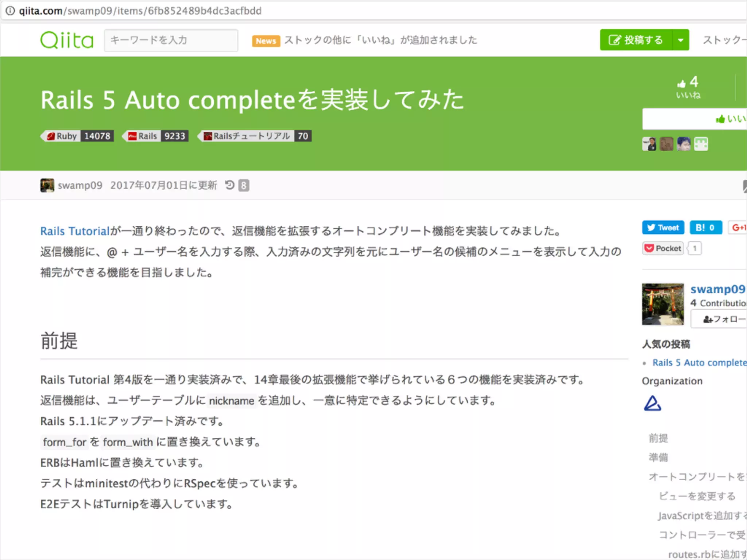The width and height of the screenshot is (747, 560).
Task: Toggle follow on swamp09 with フォロー button
Action: pos(722,319)
